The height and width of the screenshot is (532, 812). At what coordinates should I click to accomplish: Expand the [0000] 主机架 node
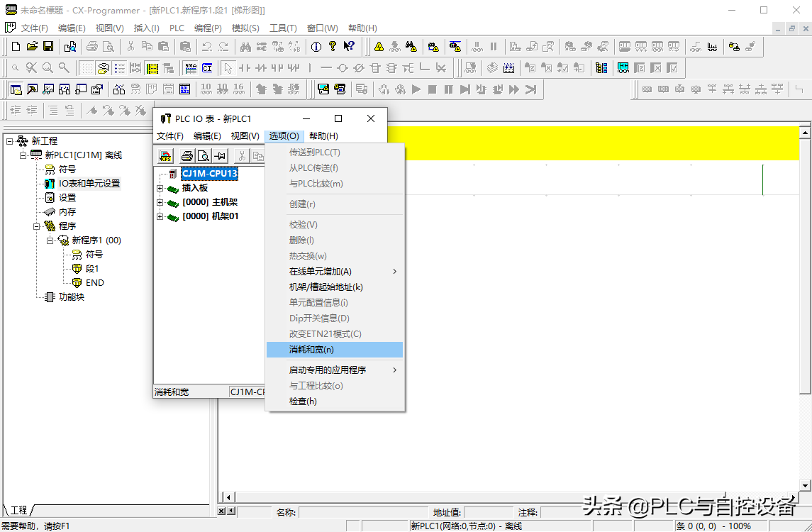(x=160, y=202)
